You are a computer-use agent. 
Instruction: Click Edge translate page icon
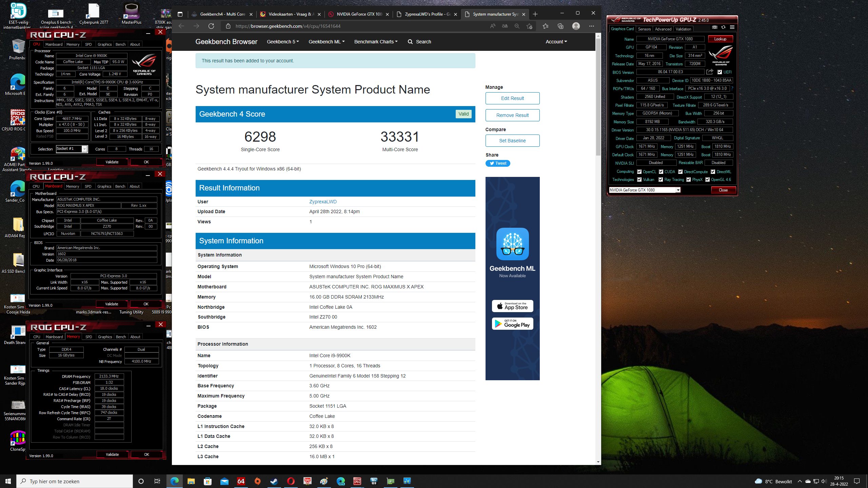505,26
